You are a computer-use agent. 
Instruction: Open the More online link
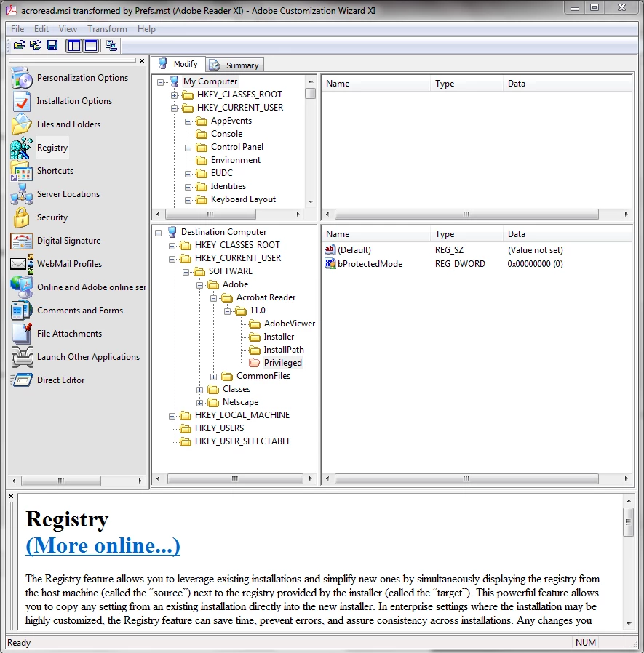pyautogui.click(x=103, y=546)
